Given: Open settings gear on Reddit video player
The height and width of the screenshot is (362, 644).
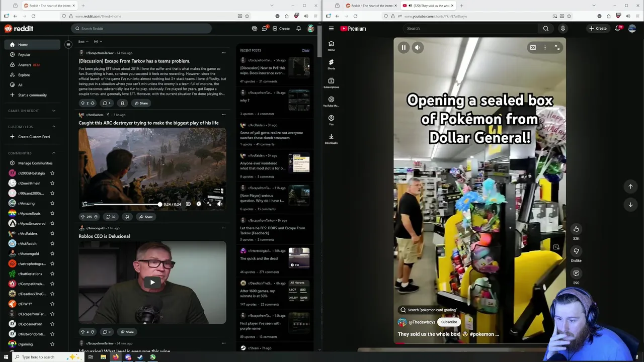Looking at the screenshot, I should click(199, 204).
